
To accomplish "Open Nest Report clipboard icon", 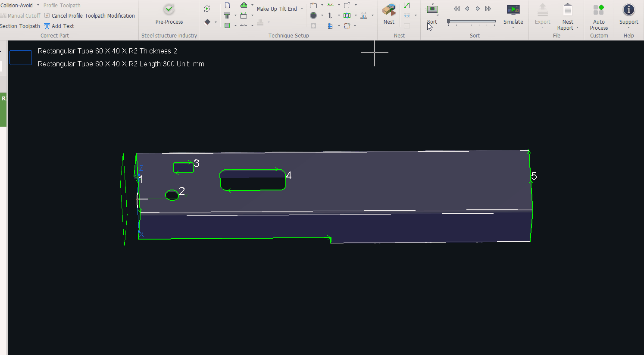I will point(568,9).
